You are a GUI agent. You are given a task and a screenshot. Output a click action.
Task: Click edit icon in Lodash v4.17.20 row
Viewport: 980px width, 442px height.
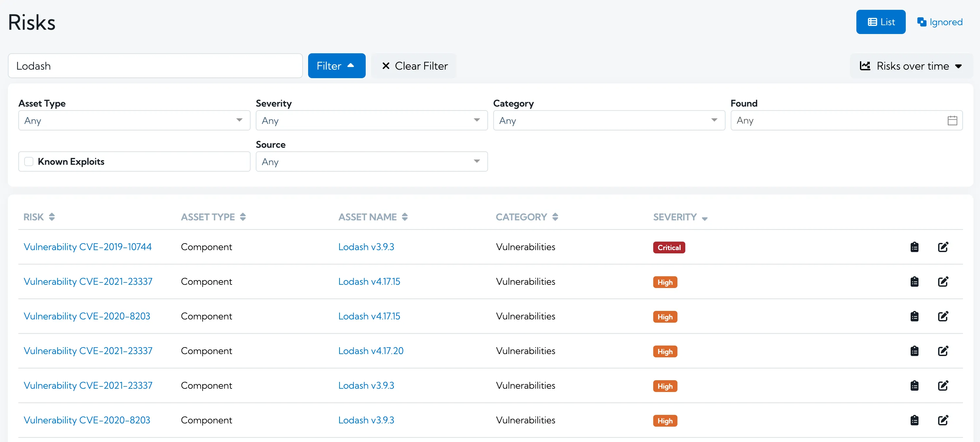(x=943, y=351)
